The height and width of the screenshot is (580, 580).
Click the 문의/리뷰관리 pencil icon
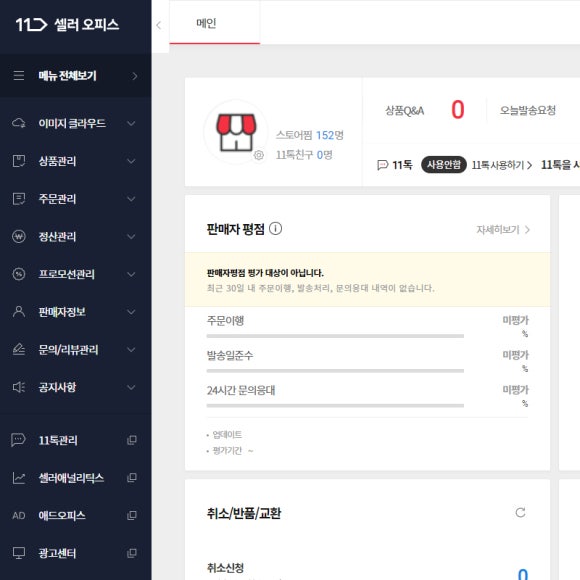[x=19, y=350]
